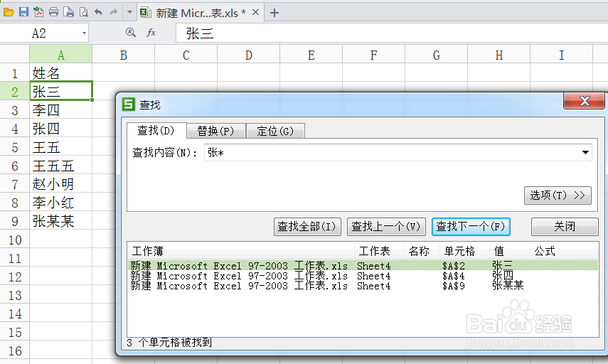Switch to the 定位(G) tab
Image resolution: width=608 pixels, height=364 pixels.
click(275, 131)
